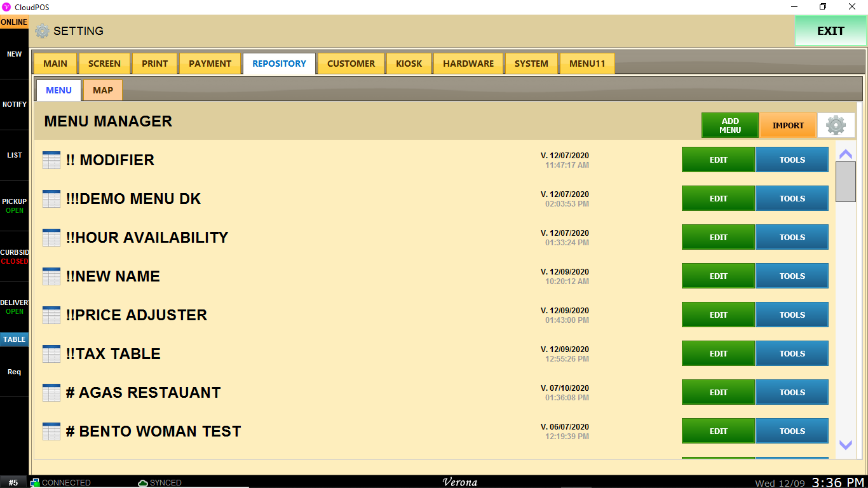Open the MAP sub-tab
868x488 pixels.
coord(103,90)
